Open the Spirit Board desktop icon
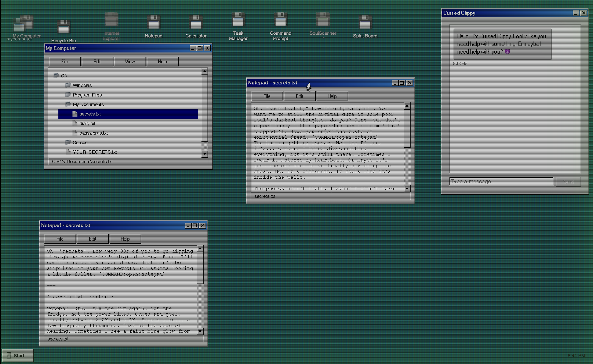 pyautogui.click(x=365, y=26)
